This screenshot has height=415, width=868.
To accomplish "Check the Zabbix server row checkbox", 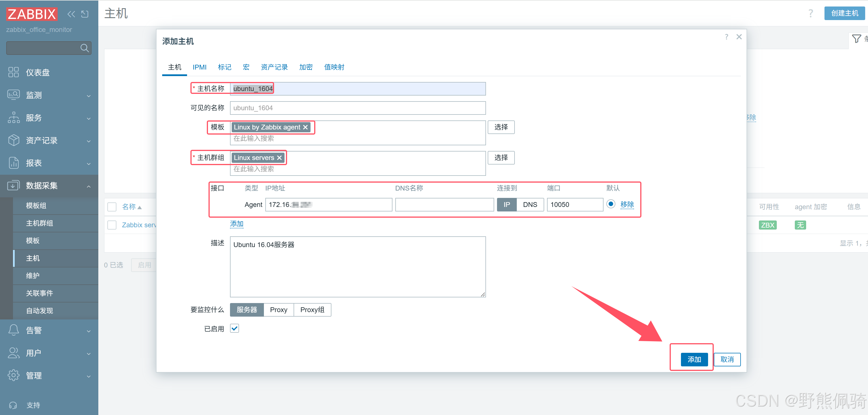I will click(112, 225).
